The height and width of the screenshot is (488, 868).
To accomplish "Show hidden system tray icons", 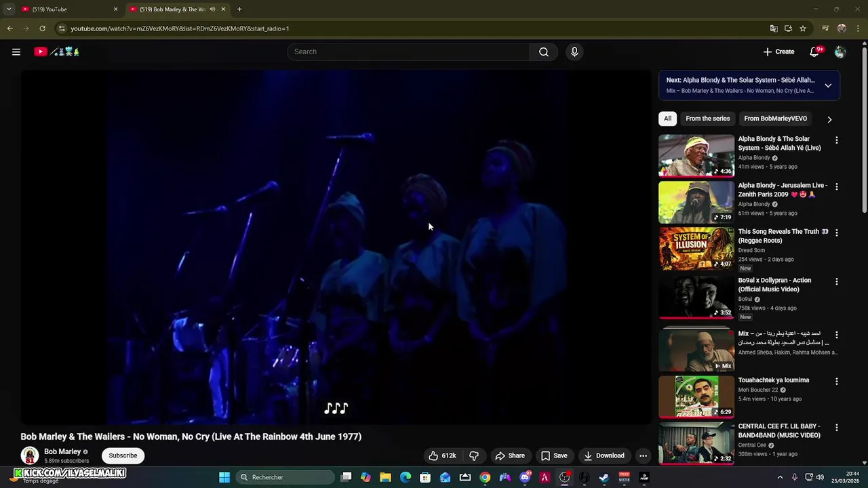I will 780,477.
